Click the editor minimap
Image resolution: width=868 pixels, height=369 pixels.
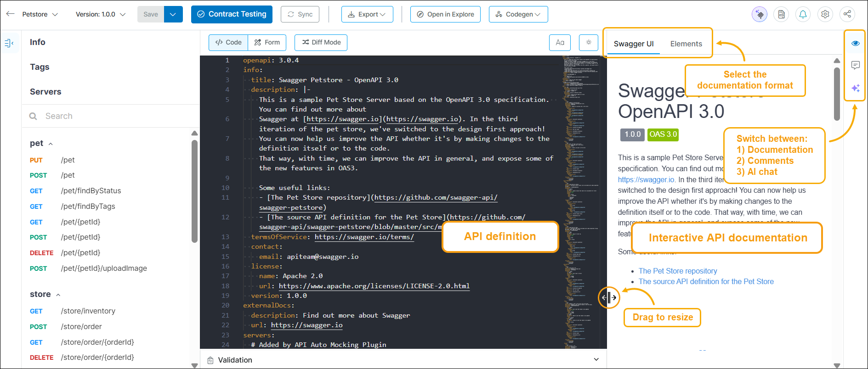[581, 202]
